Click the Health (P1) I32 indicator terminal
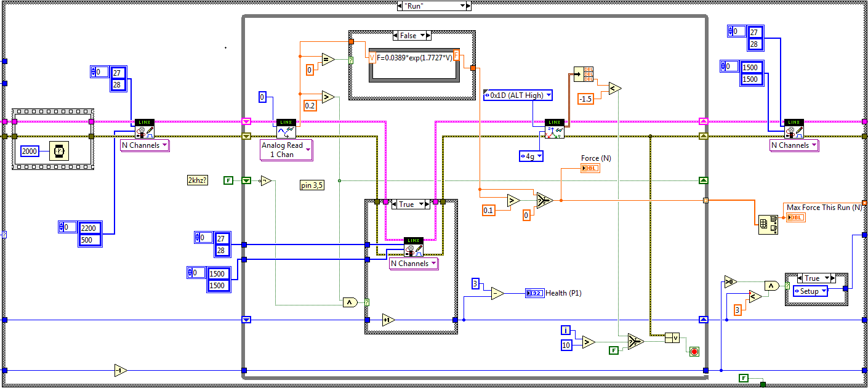 tap(534, 293)
